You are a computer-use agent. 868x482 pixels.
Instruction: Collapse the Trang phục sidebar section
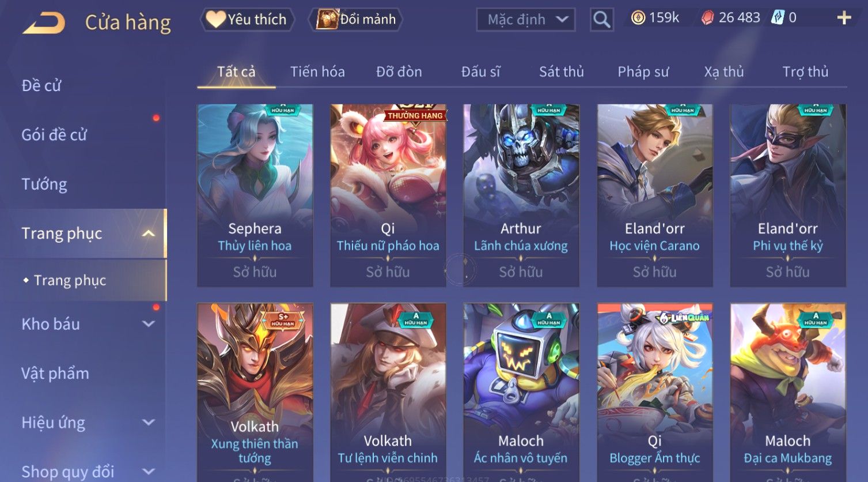(x=148, y=234)
